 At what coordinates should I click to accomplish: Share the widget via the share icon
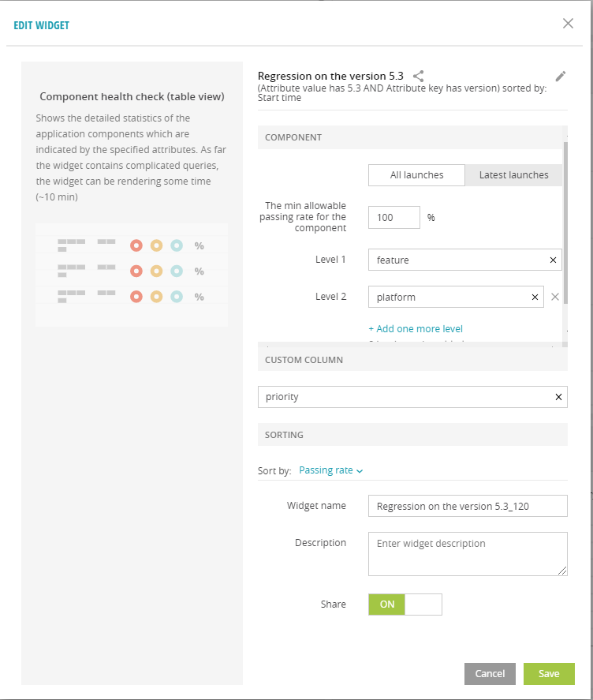[419, 76]
